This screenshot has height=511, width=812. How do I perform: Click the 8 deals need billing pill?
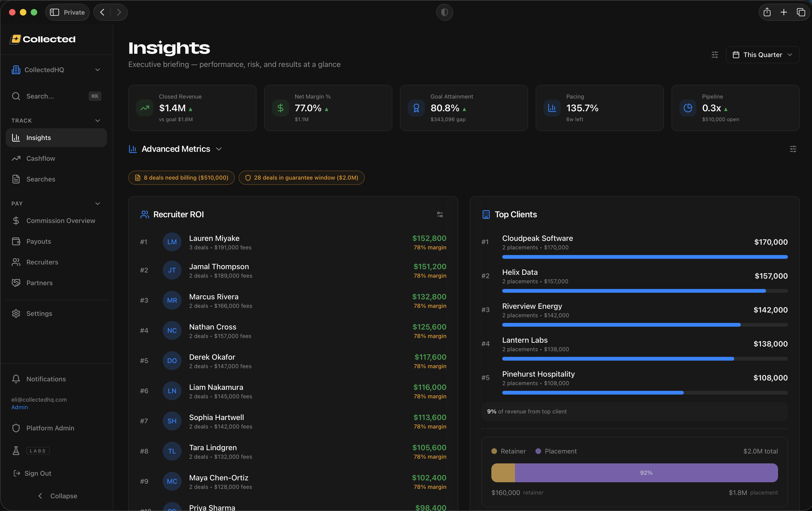click(x=181, y=178)
